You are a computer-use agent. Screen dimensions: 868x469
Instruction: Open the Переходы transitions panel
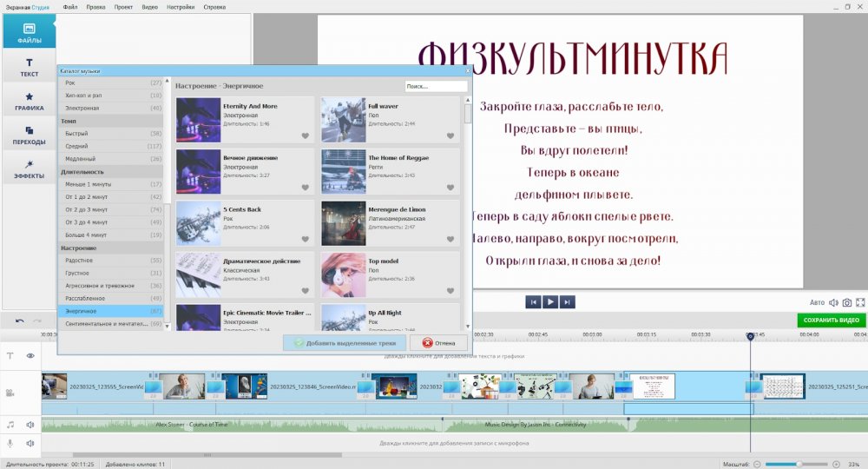click(29, 135)
